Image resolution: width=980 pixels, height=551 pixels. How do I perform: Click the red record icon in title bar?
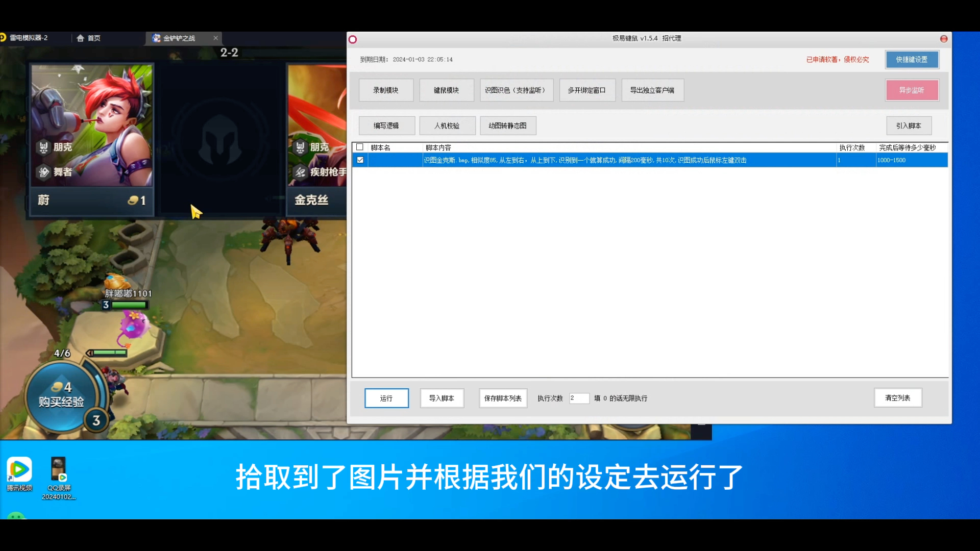[x=353, y=39]
